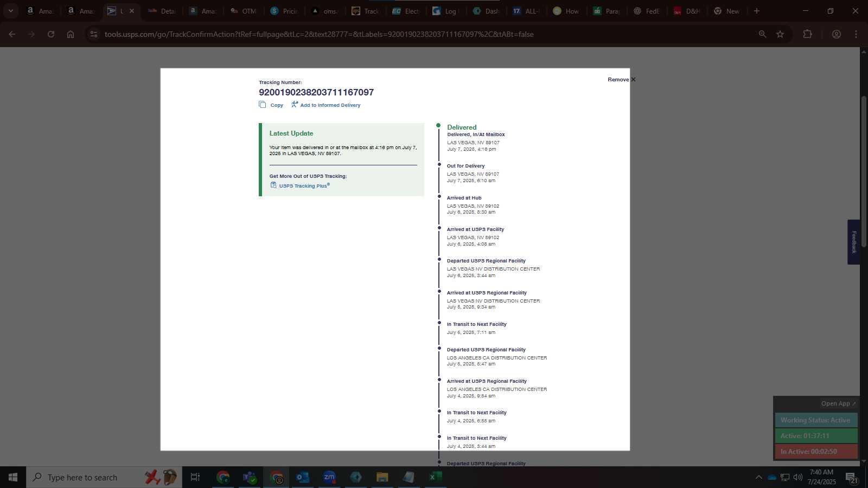Open Zoom from taskbar
This screenshot has height=488, width=868.
tap(329, 477)
